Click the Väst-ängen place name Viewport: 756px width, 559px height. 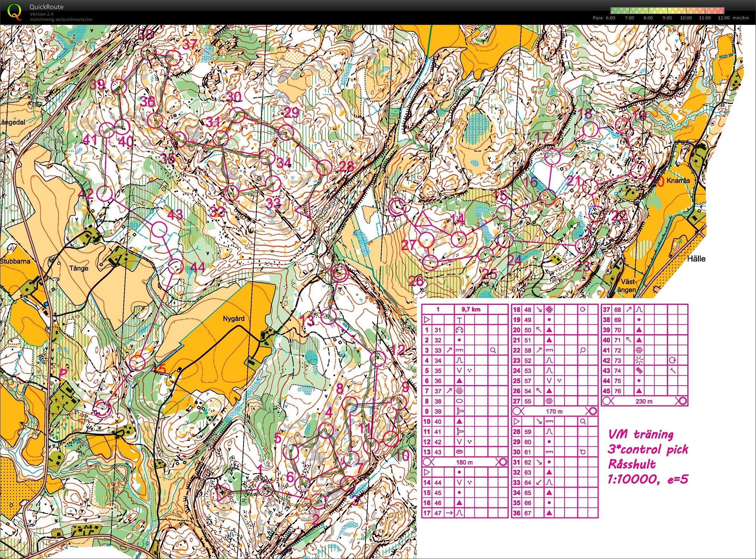[628, 286]
